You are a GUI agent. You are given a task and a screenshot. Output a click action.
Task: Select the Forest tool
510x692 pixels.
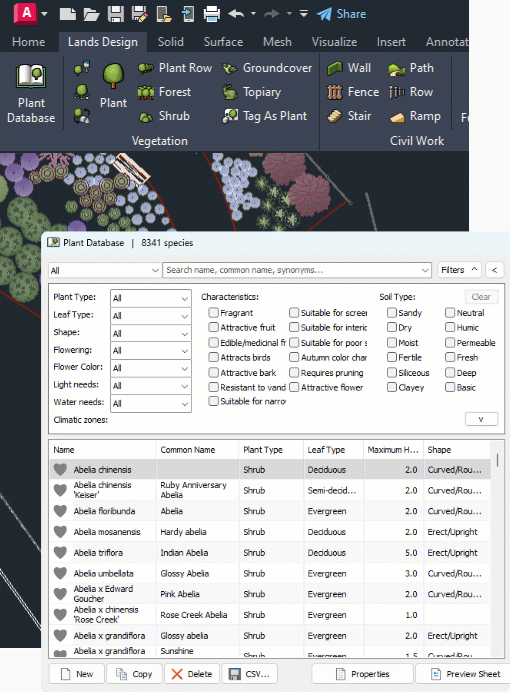[164, 92]
